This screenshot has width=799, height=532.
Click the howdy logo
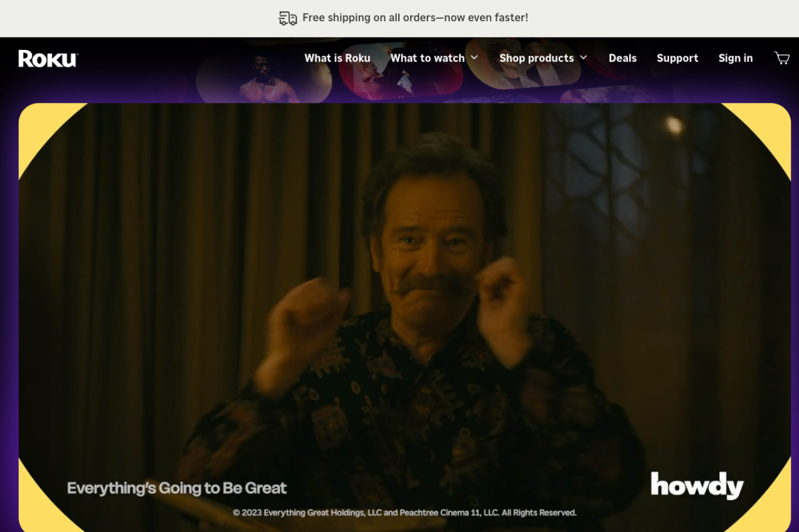[697, 485]
